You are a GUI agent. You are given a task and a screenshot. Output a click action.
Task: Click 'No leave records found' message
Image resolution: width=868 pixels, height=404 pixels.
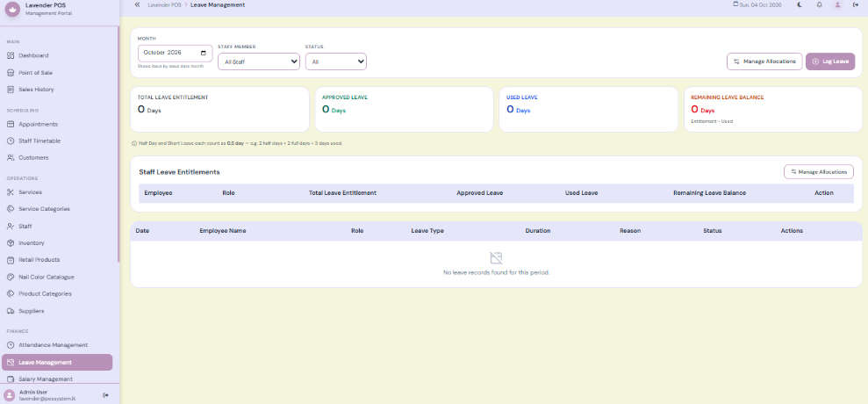tap(497, 272)
